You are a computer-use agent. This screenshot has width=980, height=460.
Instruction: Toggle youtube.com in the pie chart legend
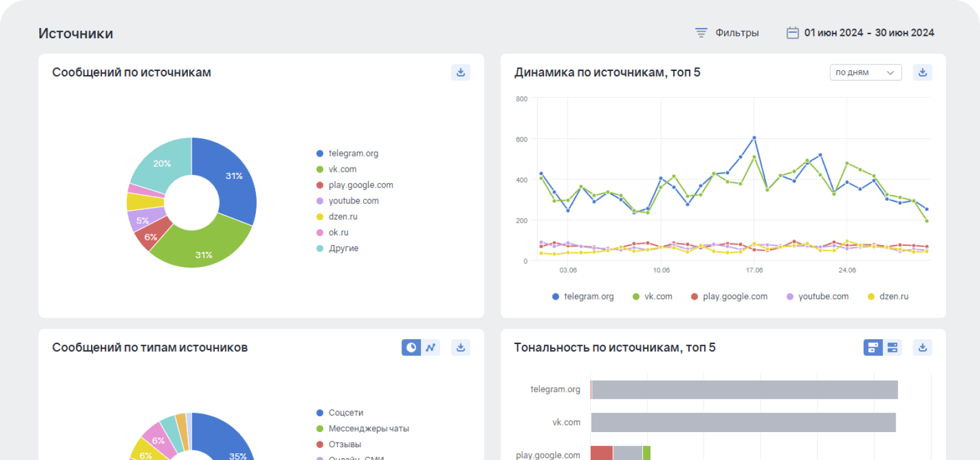(347, 201)
